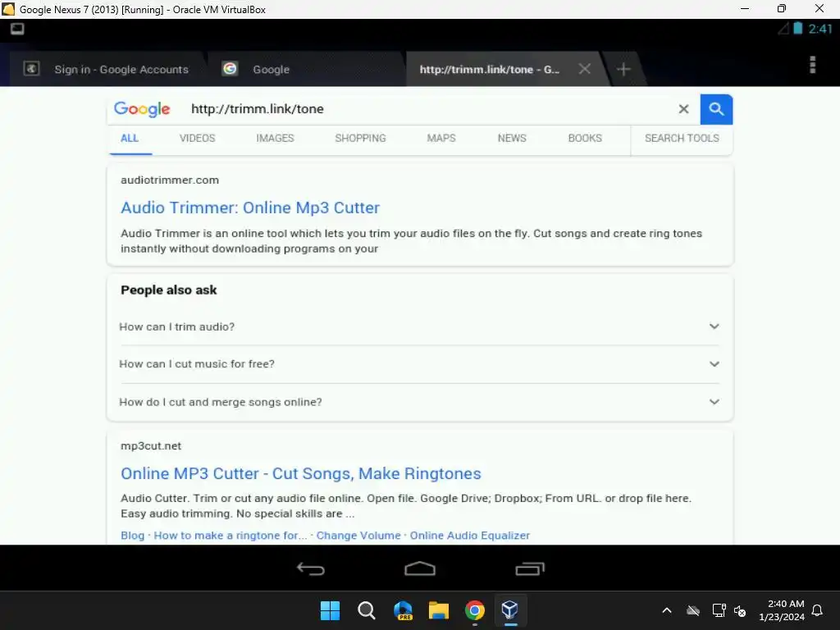The image size is (840, 630).
Task: Clear the search box with the X icon
Action: (683, 109)
